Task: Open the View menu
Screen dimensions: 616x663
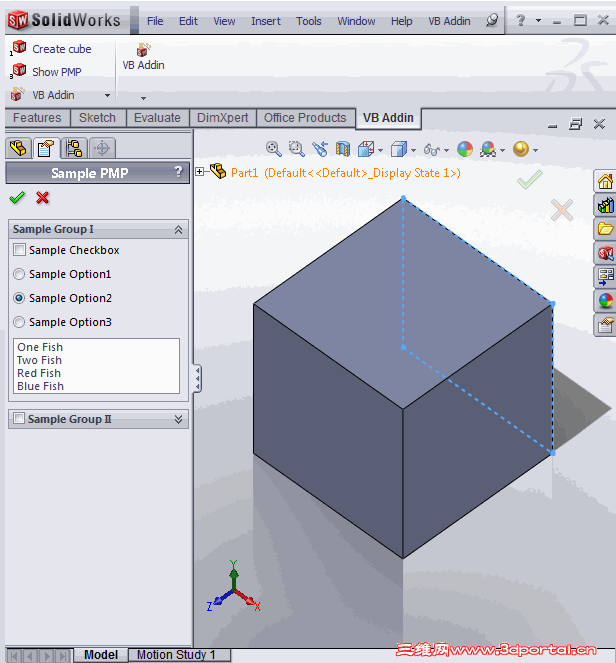Action: tap(224, 21)
